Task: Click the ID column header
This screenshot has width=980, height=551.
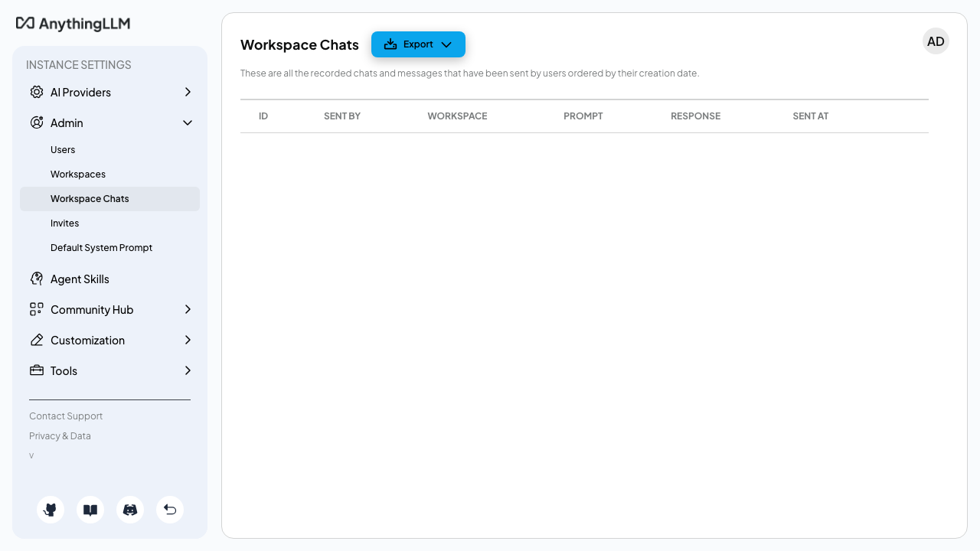Action: coord(263,116)
